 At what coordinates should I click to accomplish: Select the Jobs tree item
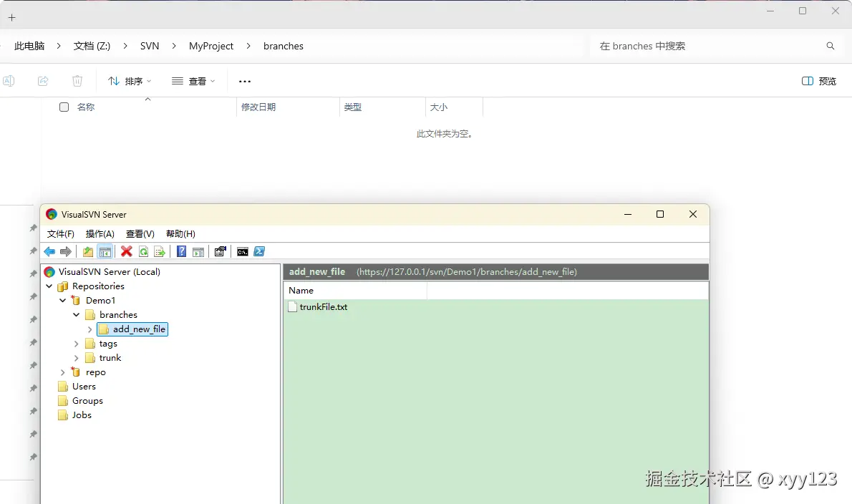tap(82, 415)
